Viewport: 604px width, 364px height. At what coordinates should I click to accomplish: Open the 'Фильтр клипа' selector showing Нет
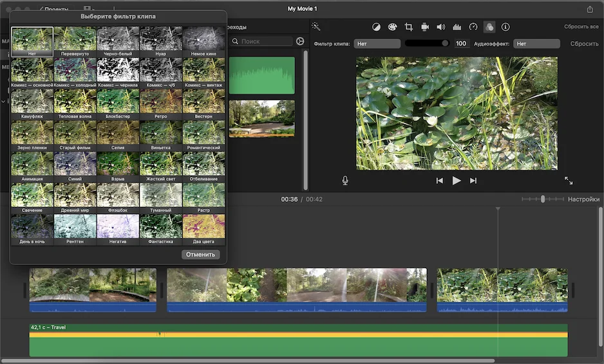tap(377, 44)
